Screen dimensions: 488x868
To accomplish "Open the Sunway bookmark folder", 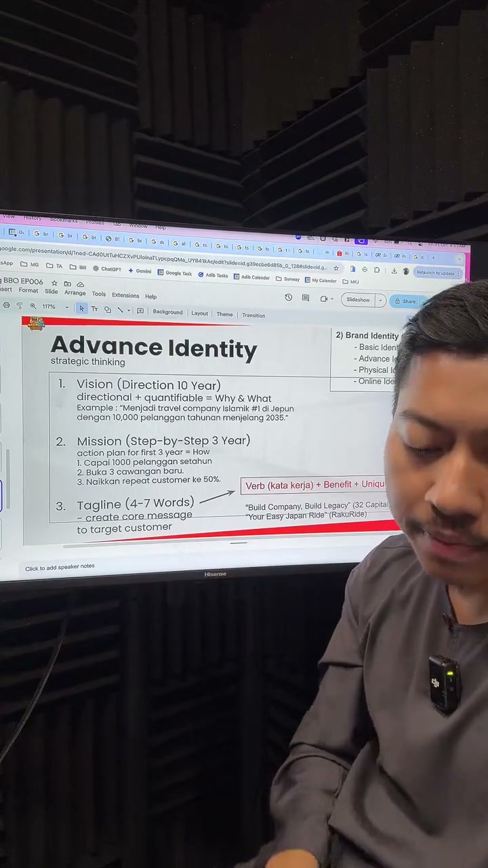I will pyautogui.click(x=287, y=279).
